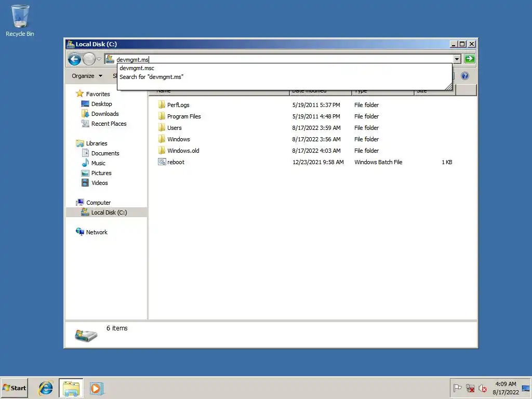Click the Pictures library icon

tap(85, 172)
